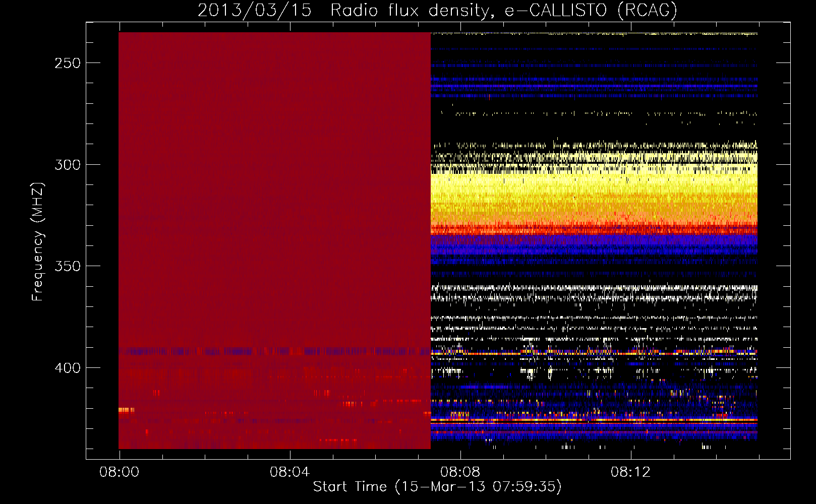
Task: Click the 400 frequency tick label
Action: point(68,368)
